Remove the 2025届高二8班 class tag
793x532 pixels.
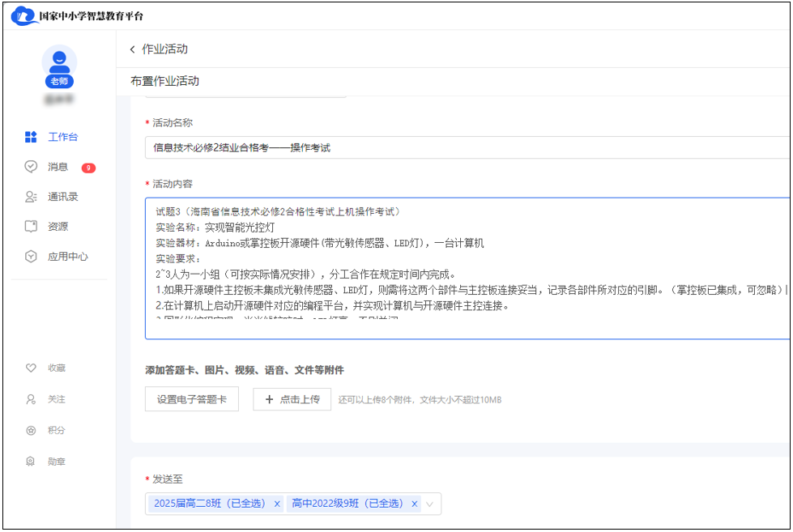coord(276,504)
